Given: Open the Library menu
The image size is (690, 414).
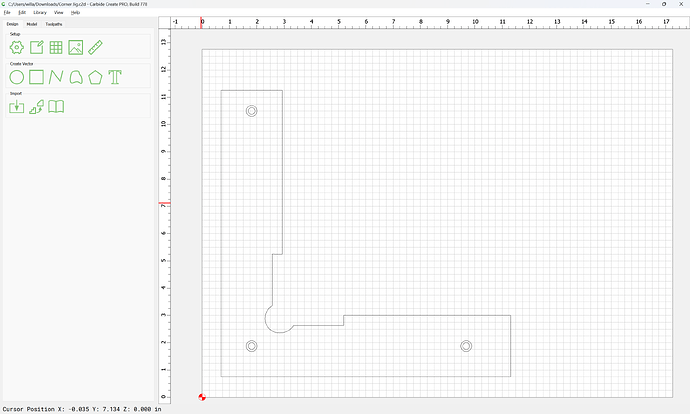Looking at the screenshot, I should click(x=40, y=13).
